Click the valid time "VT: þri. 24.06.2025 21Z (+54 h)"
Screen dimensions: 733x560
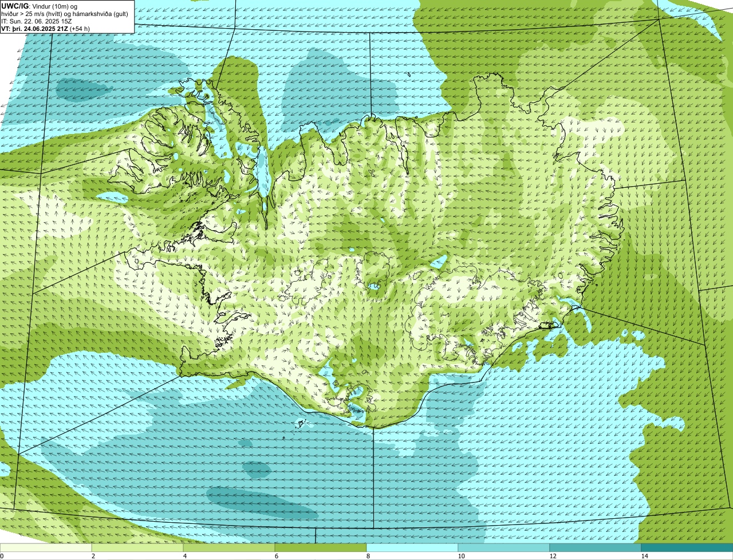coord(45,28)
